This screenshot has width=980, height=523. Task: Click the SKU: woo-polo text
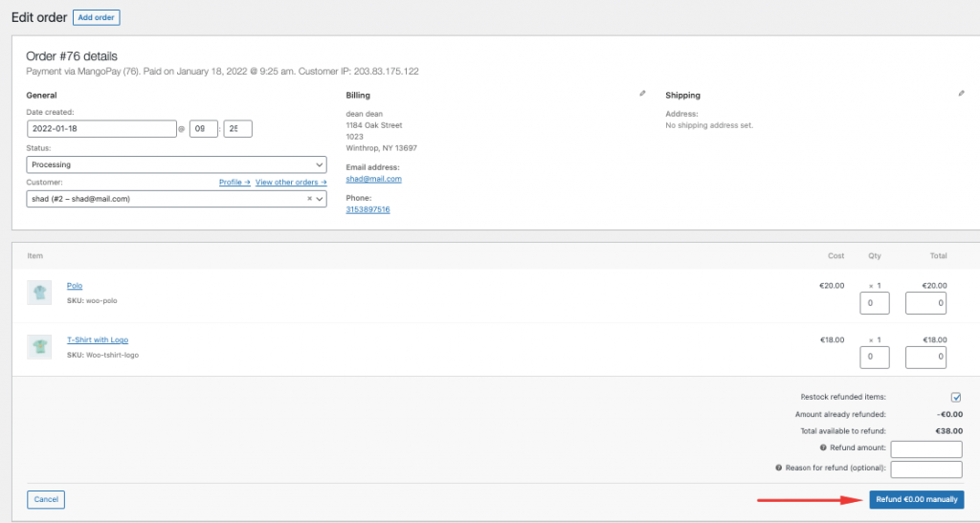(92, 301)
